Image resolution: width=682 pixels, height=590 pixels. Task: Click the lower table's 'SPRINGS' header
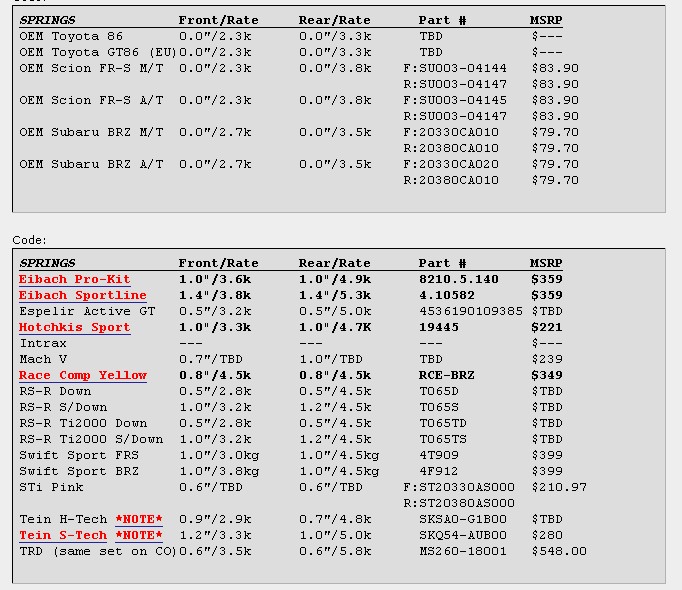click(47, 263)
